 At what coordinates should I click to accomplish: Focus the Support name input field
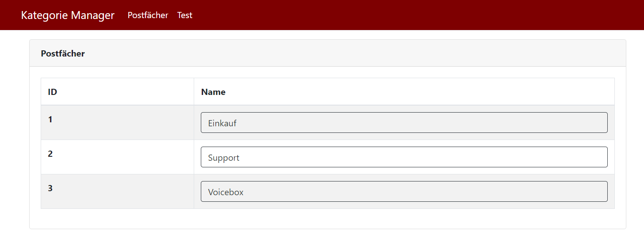click(404, 157)
